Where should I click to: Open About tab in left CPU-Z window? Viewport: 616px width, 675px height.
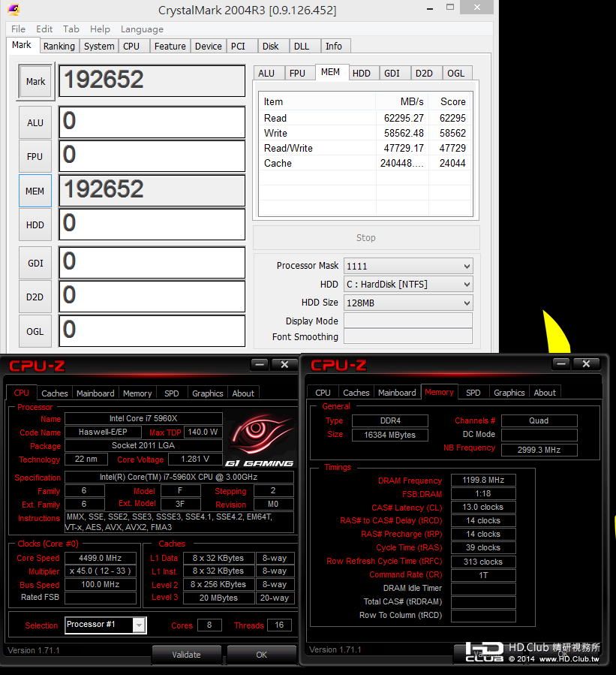pyautogui.click(x=243, y=393)
